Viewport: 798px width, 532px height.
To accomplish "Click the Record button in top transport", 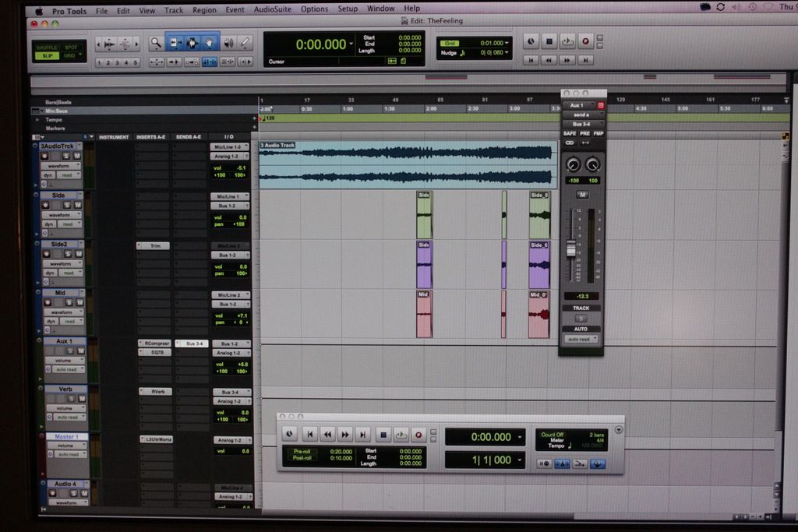I will 585,42.
